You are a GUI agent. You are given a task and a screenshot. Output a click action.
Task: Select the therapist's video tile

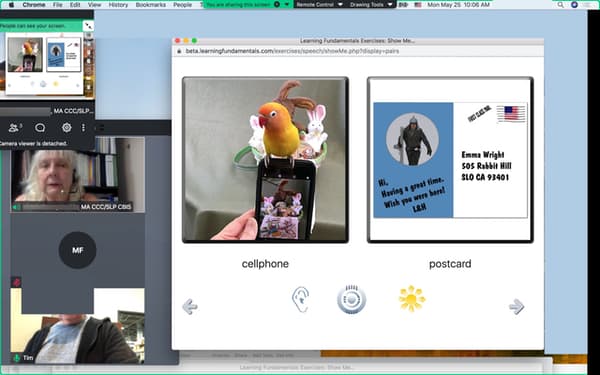(78, 175)
